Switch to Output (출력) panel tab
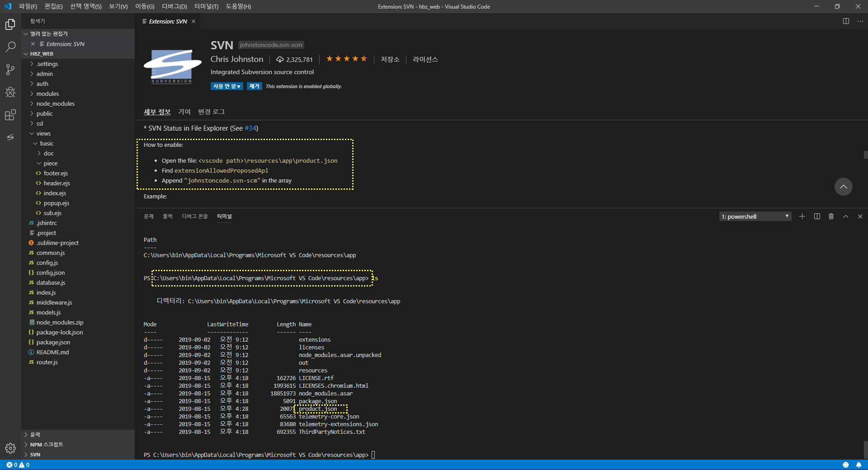The height and width of the screenshot is (470, 868). point(168,216)
